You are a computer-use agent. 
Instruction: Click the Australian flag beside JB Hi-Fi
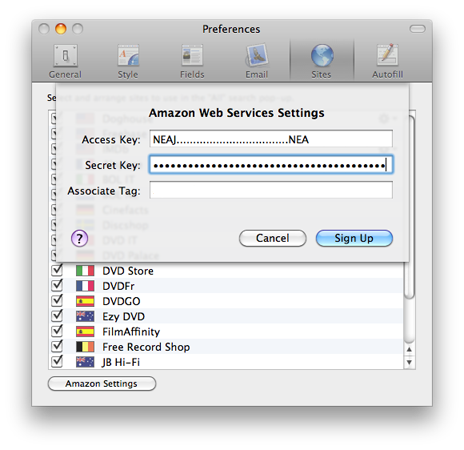pyautogui.click(x=85, y=362)
